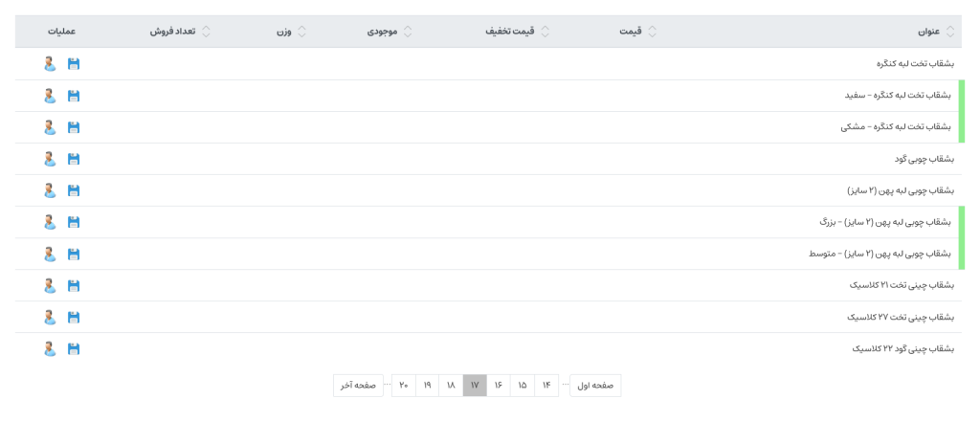The width and height of the screenshot is (980, 422).
Task: Click save icon for بشقاب تخت لبه کنگره row
Action: click(x=74, y=64)
